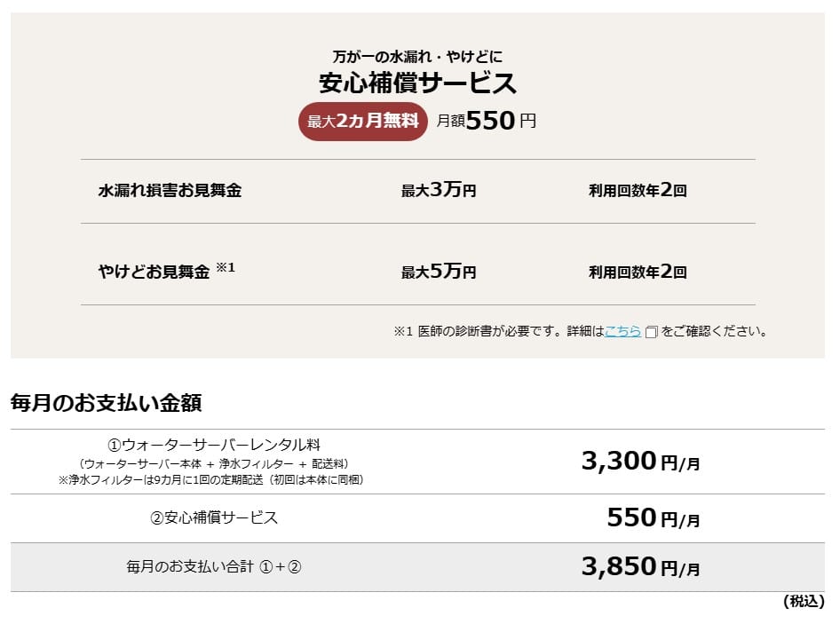This screenshot has height=624, width=840.
Task: Open the こちら details link
Action: click(x=622, y=331)
